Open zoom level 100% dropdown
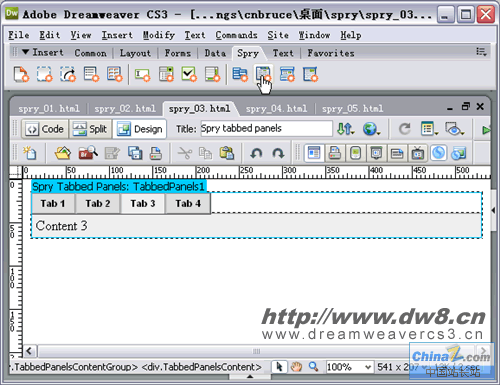Viewport: 500px width, 385px height. coord(349,367)
